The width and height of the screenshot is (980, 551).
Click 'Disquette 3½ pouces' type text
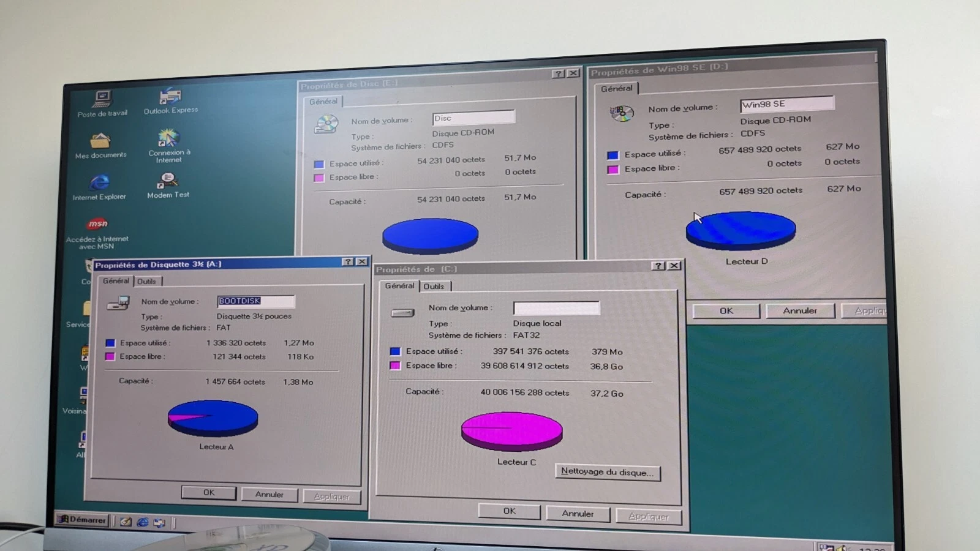[x=254, y=316]
